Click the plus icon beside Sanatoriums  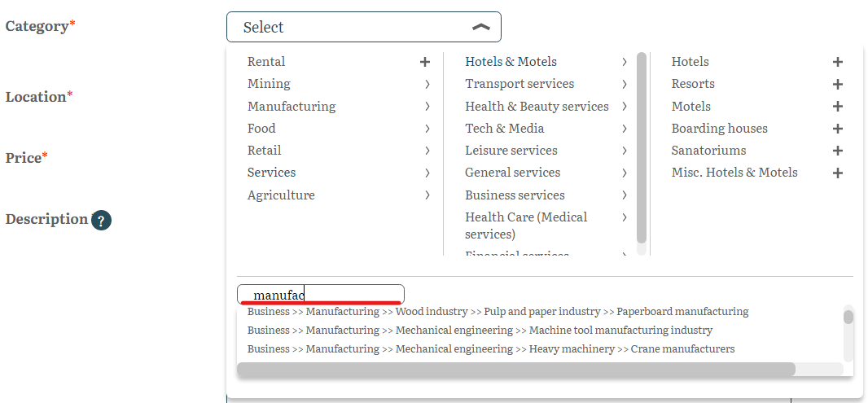[838, 151]
